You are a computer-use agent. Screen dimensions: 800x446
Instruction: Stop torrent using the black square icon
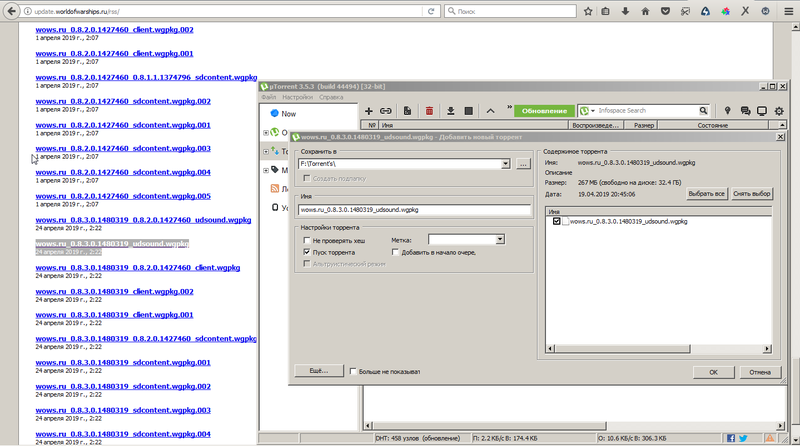coord(468,111)
